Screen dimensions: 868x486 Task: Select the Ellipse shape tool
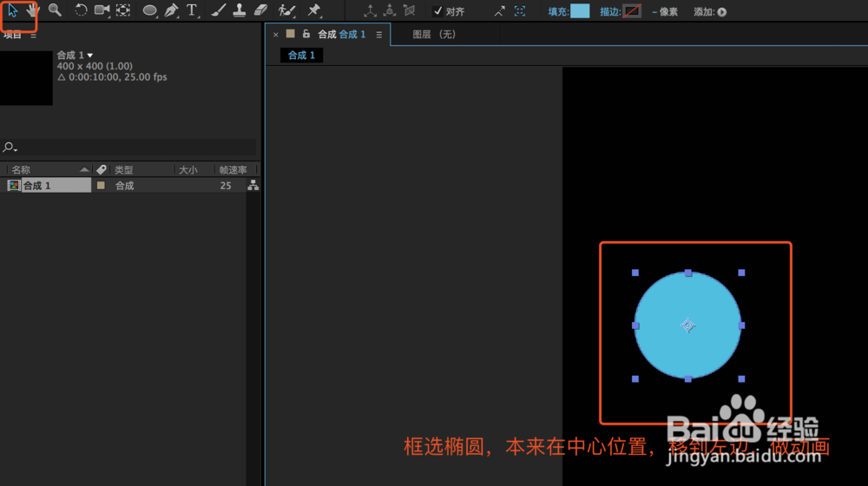(149, 10)
